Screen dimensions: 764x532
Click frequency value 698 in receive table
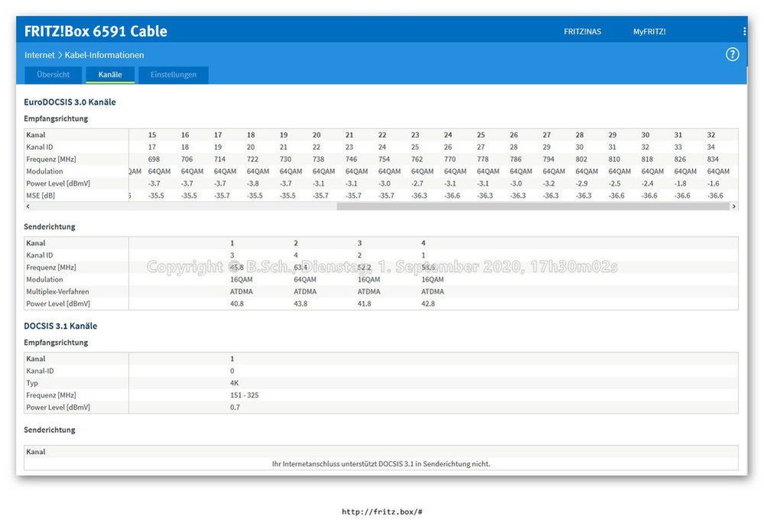click(x=154, y=159)
